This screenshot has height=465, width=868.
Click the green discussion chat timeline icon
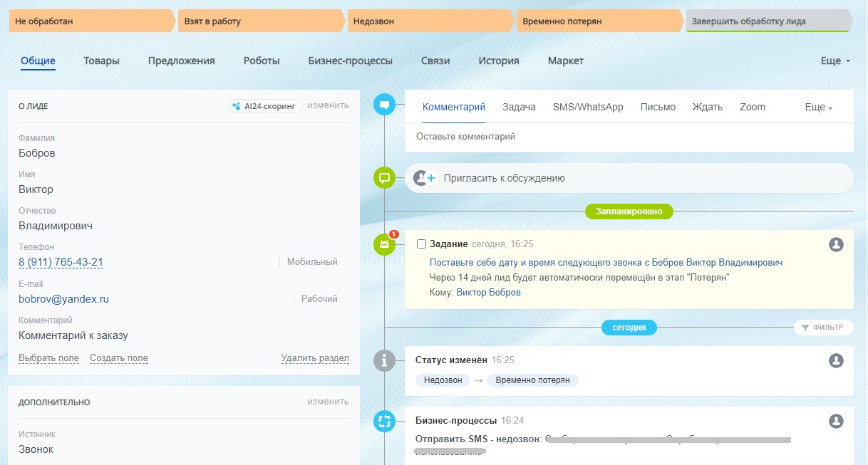[x=385, y=177]
